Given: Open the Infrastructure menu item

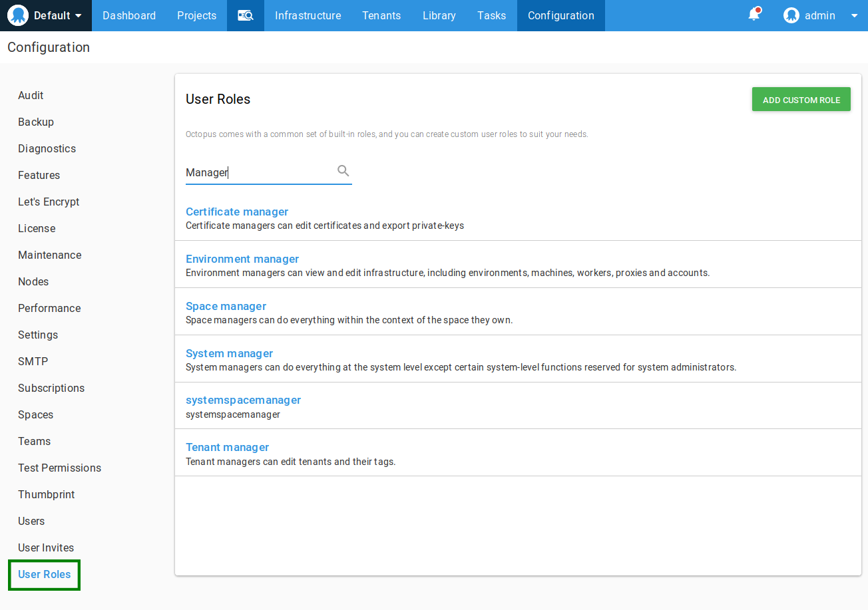Looking at the screenshot, I should pyautogui.click(x=308, y=15).
